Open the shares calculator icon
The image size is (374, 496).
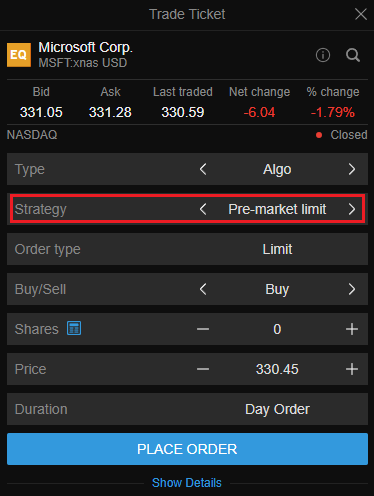[74, 328]
